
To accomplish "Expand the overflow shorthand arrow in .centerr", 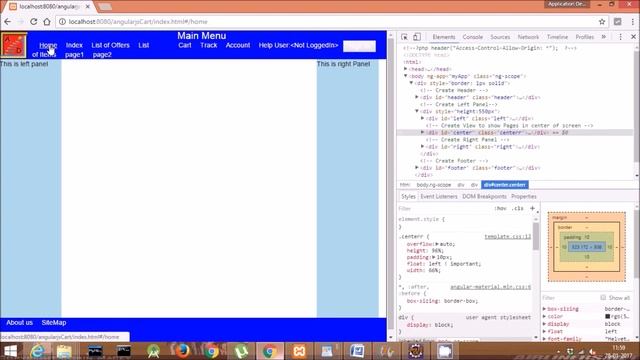I will 437,244.
